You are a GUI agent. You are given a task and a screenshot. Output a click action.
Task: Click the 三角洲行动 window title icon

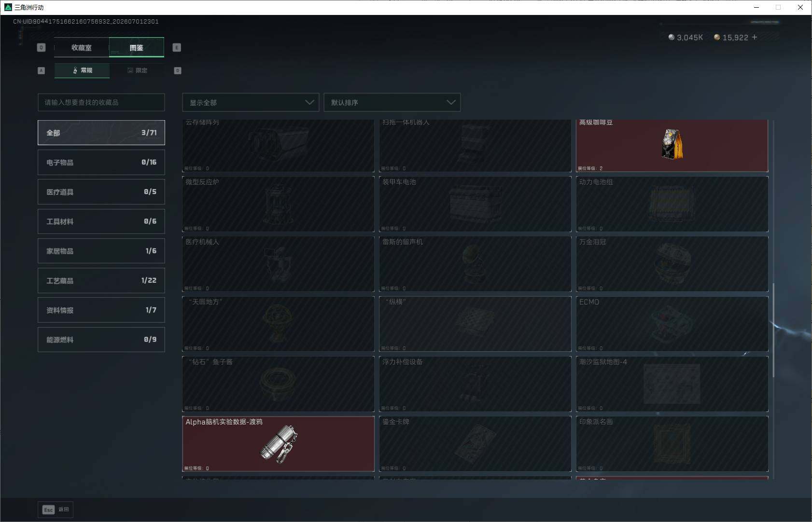(8, 7)
